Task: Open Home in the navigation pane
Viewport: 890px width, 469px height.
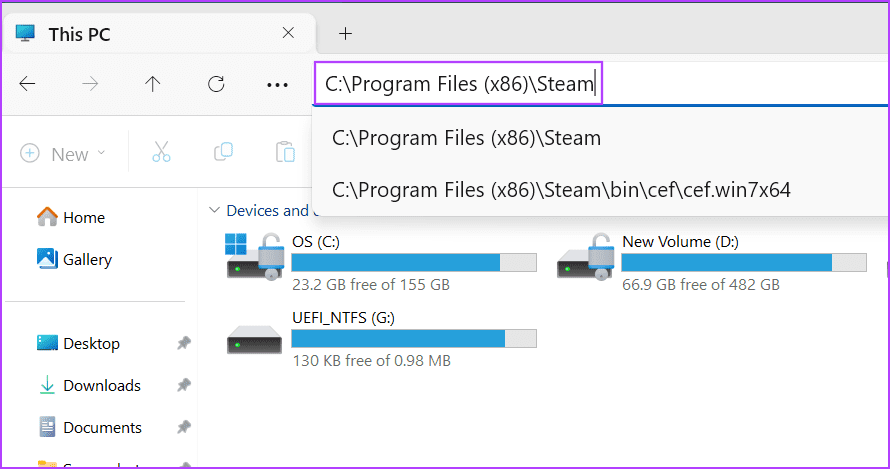Action: coord(83,217)
